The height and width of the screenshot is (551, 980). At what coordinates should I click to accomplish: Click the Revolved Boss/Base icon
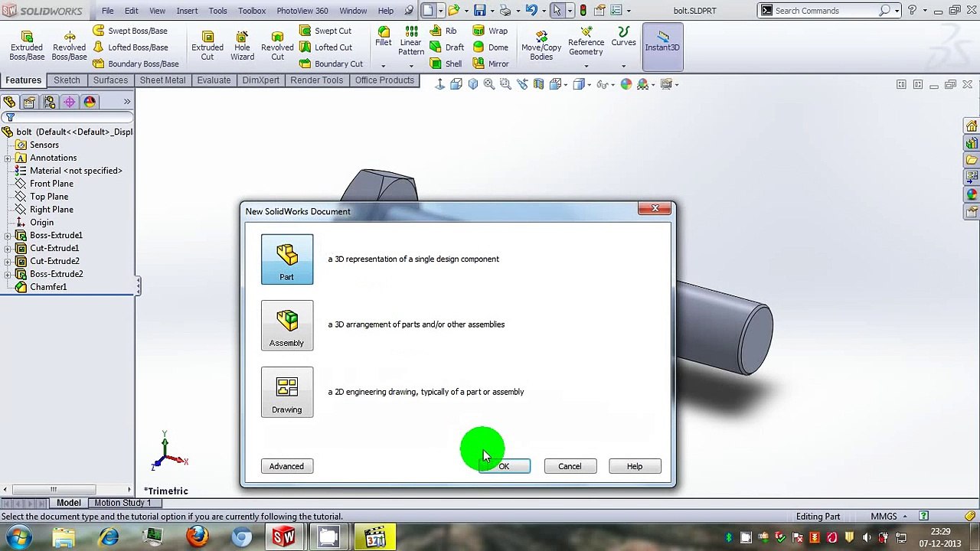(69, 46)
